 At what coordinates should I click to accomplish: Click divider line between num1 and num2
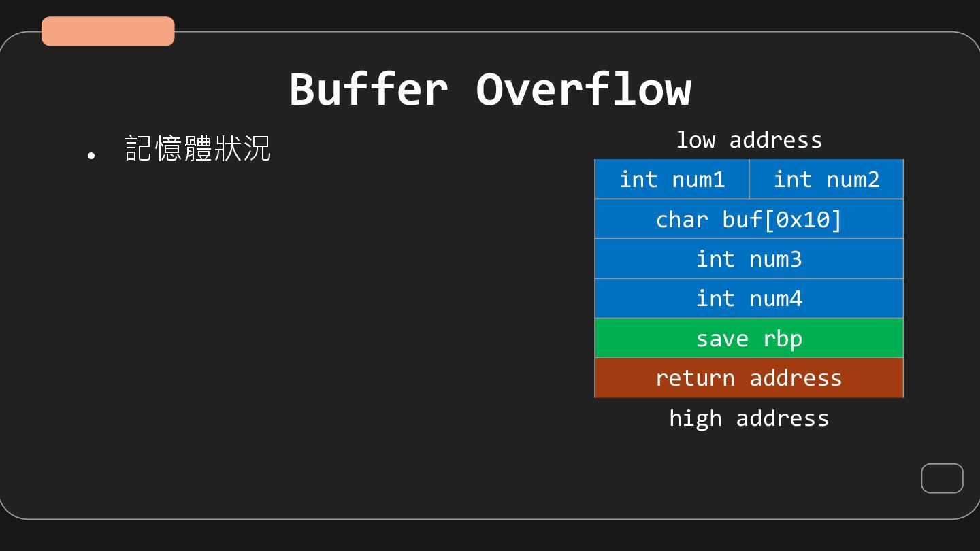pyautogui.click(x=749, y=180)
